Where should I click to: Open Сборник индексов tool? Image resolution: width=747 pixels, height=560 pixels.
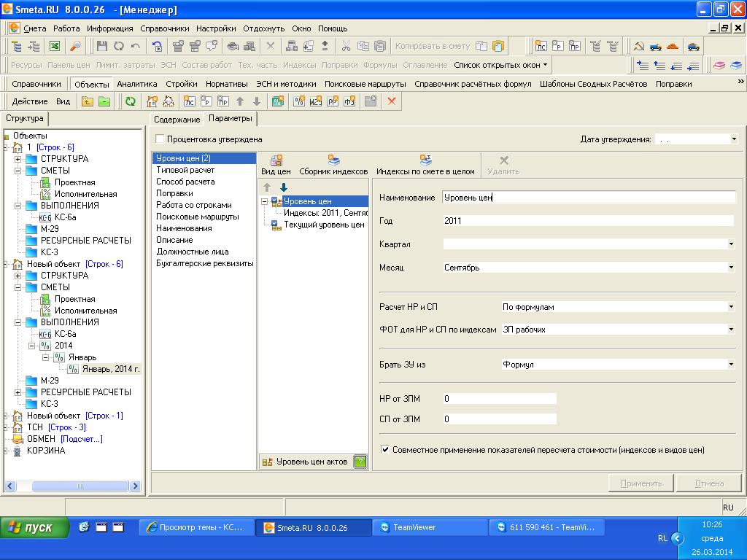333,165
